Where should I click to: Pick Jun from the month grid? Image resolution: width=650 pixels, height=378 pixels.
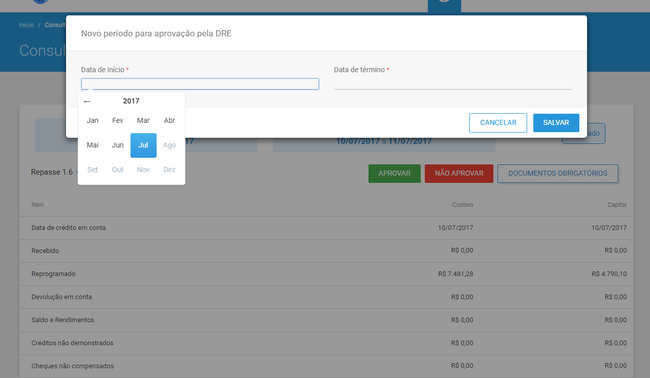point(118,145)
